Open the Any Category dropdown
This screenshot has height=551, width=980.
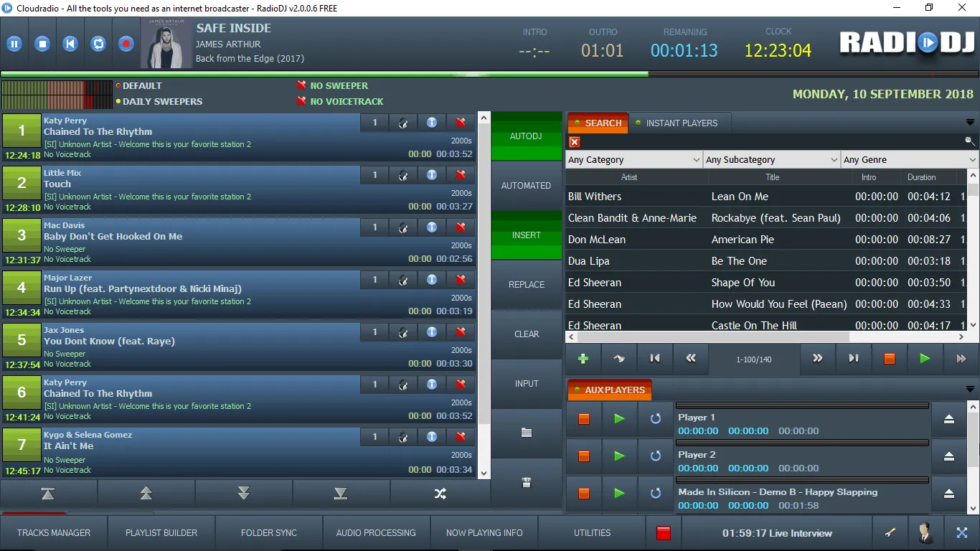633,159
